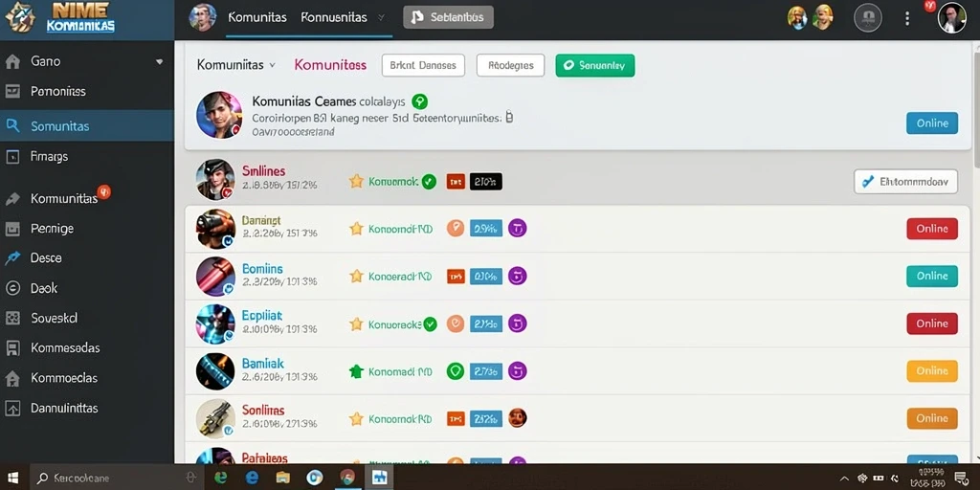
Task: Open the Gano home sidebar item
Action: pyautogui.click(x=45, y=61)
